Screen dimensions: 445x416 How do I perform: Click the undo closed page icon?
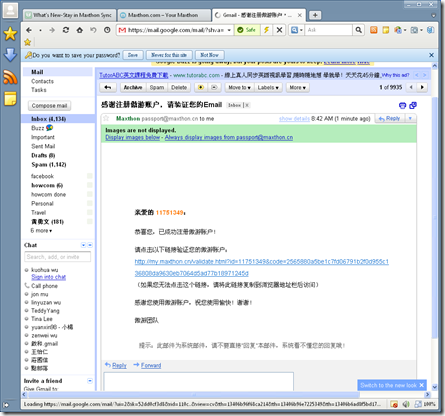click(x=93, y=30)
